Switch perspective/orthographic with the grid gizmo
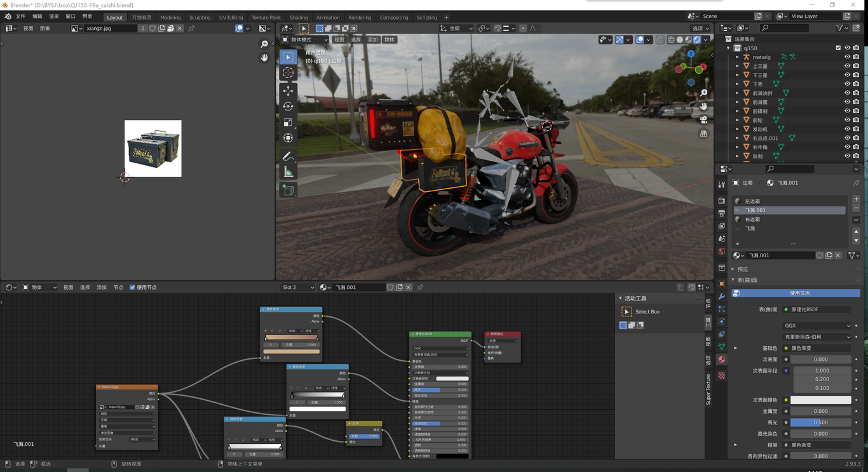This screenshot has width=868, height=472. pyautogui.click(x=703, y=134)
